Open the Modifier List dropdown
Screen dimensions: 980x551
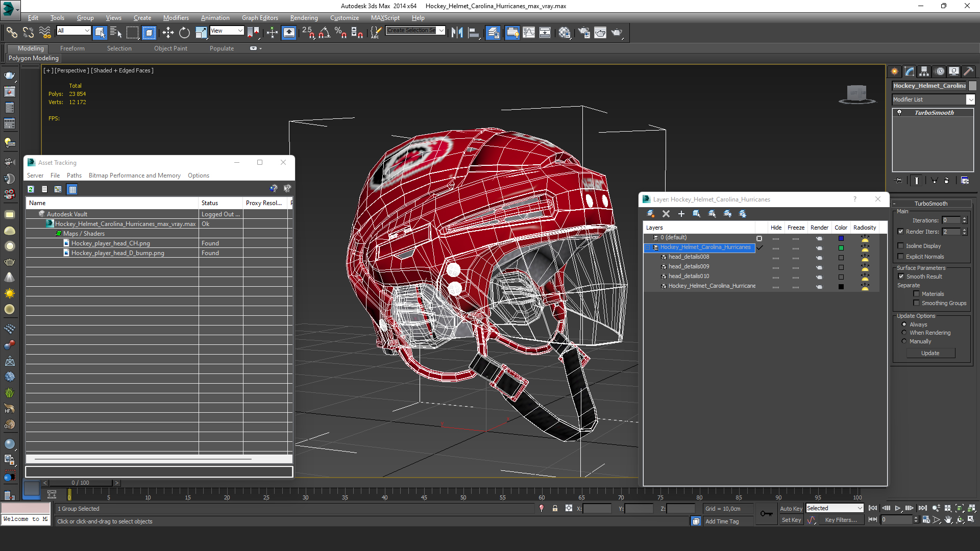click(x=933, y=99)
